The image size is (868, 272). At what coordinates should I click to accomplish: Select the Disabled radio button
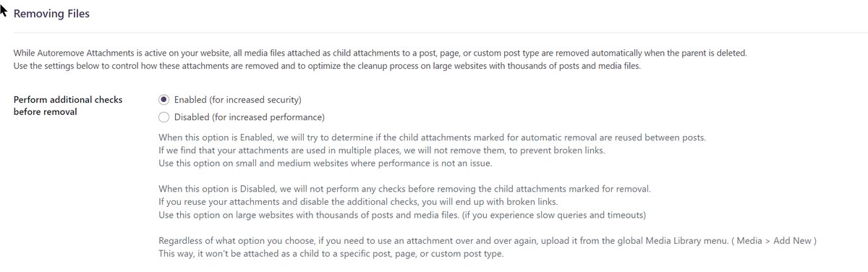tap(163, 116)
